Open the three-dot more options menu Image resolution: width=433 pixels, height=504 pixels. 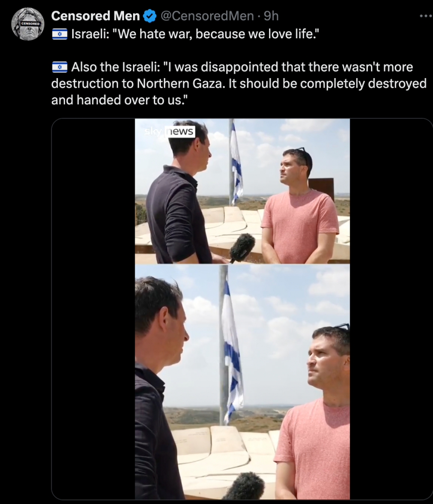tap(426, 16)
